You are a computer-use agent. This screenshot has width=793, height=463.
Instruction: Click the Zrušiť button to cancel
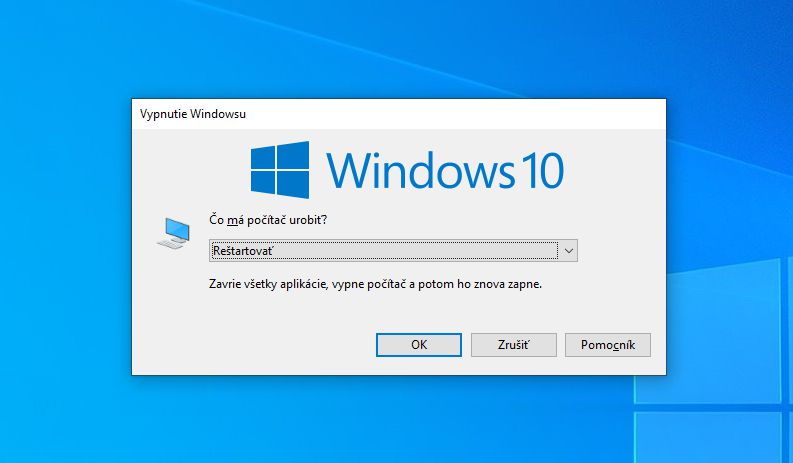pyautogui.click(x=513, y=345)
